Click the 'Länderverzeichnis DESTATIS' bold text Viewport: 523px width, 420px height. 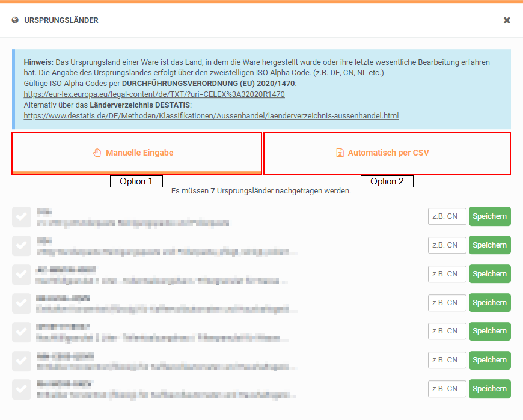tap(139, 105)
